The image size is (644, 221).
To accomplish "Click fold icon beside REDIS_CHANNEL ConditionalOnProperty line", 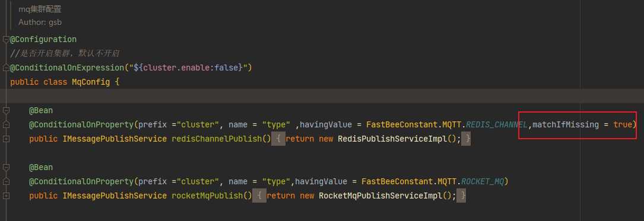I will click(6, 124).
